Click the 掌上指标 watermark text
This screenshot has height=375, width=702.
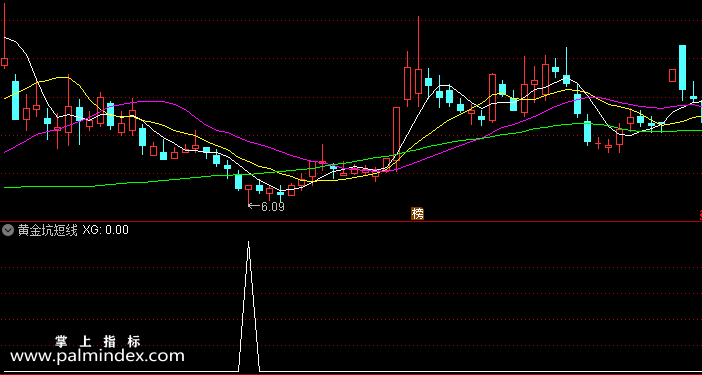click(x=98, y=342)
